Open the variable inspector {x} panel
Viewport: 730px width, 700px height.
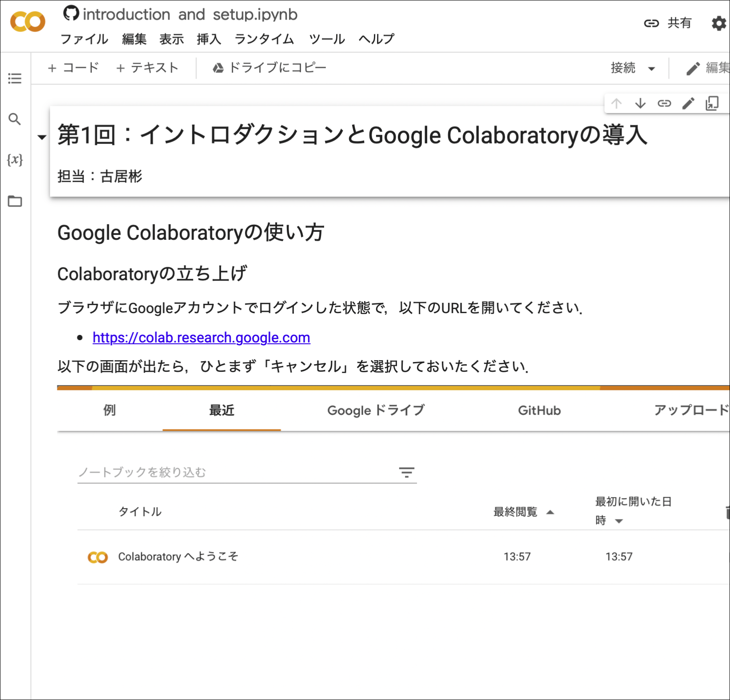click(16, 161)
